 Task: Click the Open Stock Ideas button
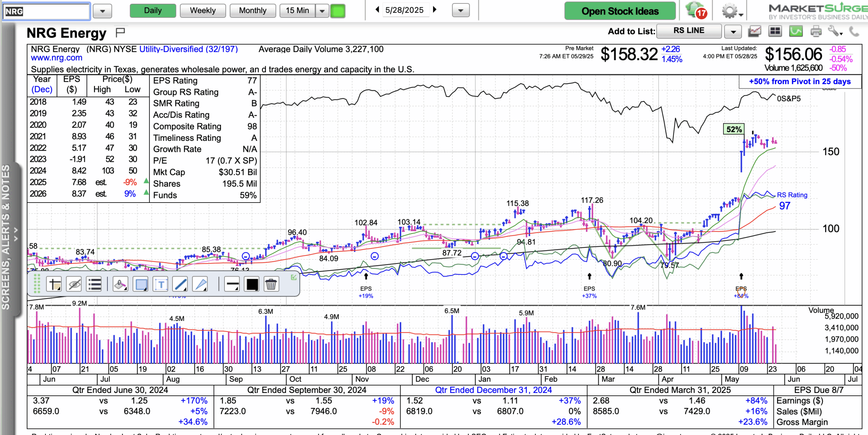[x=620, y=11]
